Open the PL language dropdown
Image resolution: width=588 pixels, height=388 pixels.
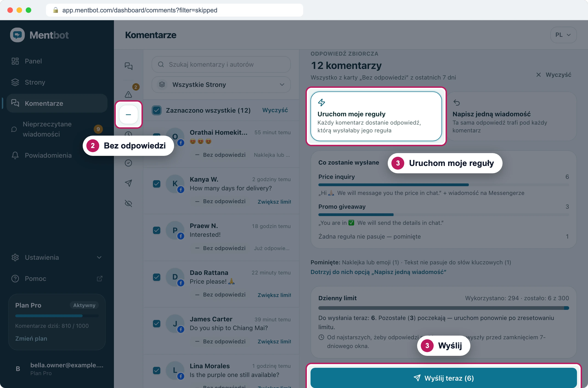[x=563, y=35]
